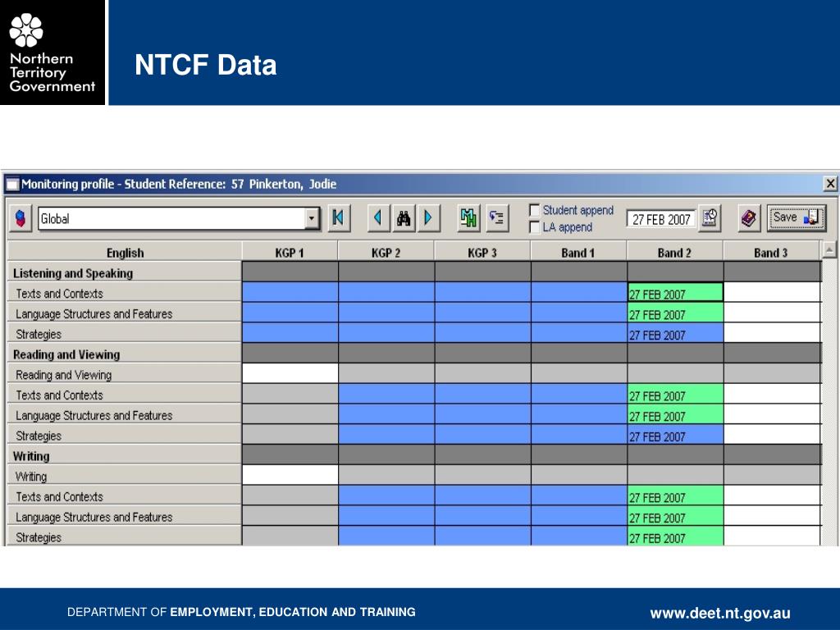Select Strategies row under Writing
The width and height of the screenshot is (840, 630).
pos(125,536)
